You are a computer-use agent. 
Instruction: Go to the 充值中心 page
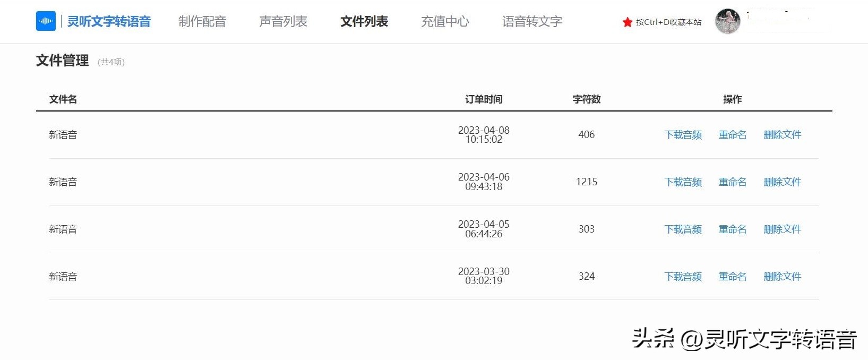coord(444,22)
